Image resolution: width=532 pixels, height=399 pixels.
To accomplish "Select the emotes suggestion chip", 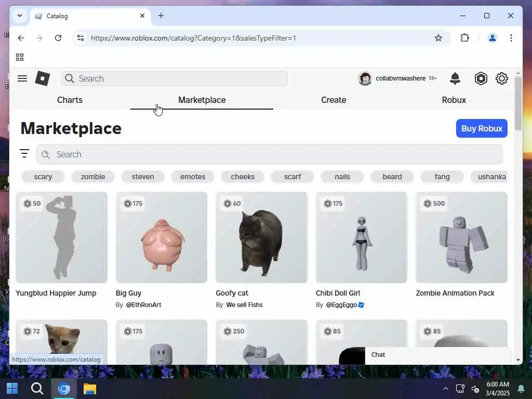I will [x=192, y=177].
